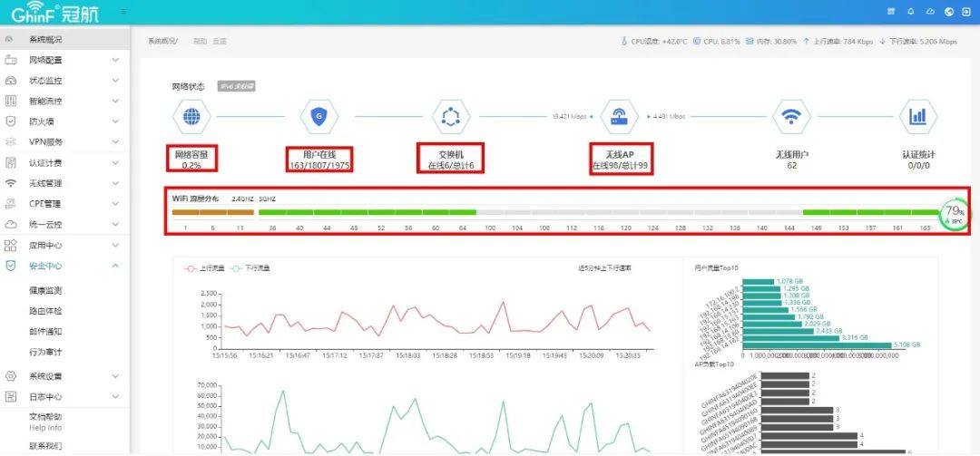
Task: Click the bar chart hexagon above 认证统计
Action: tap(918, 116)
